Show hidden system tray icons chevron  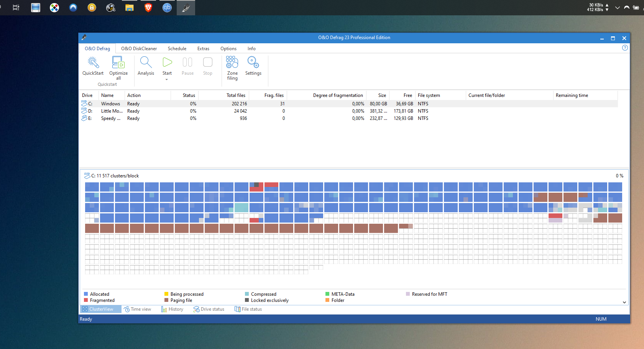(x=617, y=8)
